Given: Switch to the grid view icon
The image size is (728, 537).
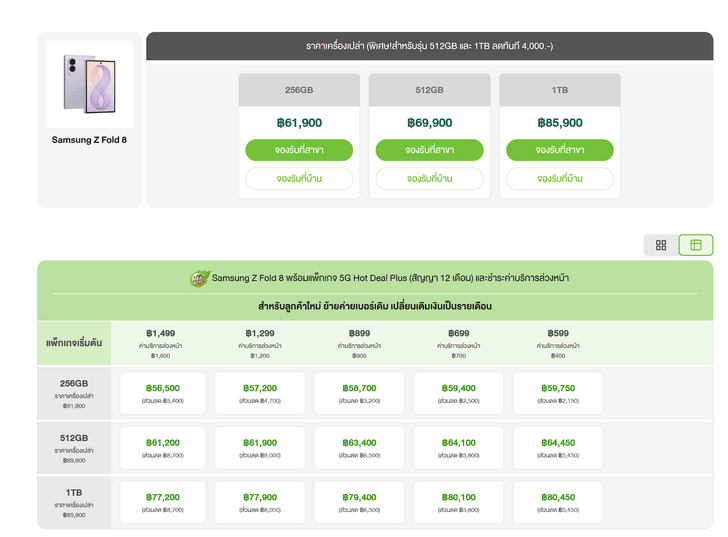Looking at the screenshot, I should coord(661,245).
